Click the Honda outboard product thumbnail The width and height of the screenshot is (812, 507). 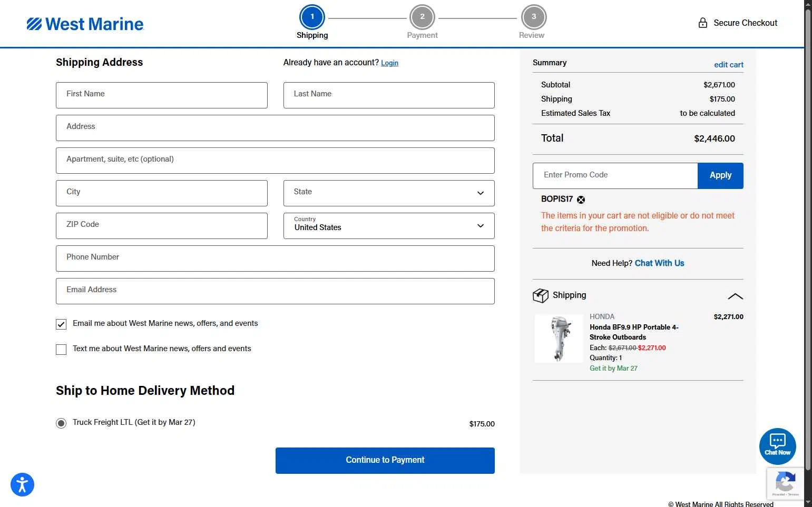559,339
